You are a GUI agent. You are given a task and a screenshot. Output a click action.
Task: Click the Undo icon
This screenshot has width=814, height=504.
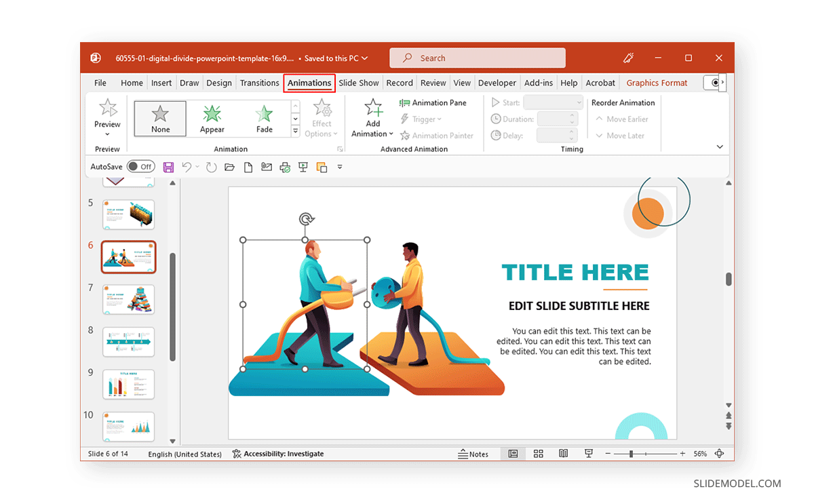point(188,166)
